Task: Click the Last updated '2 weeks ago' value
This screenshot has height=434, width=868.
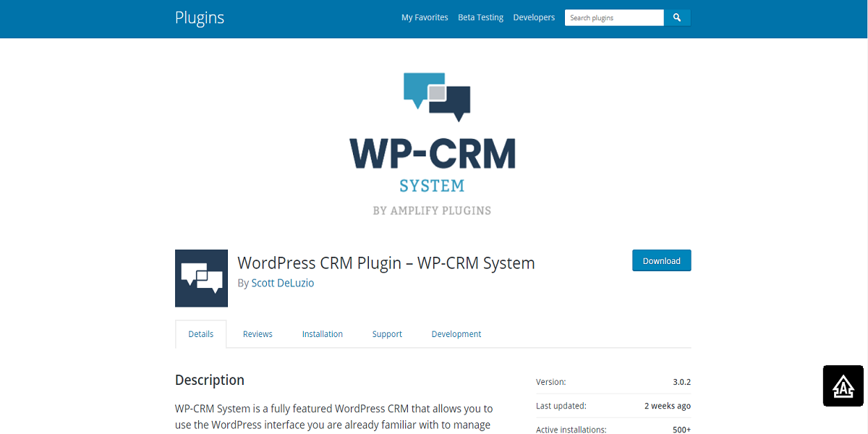Action: [668, 406]
